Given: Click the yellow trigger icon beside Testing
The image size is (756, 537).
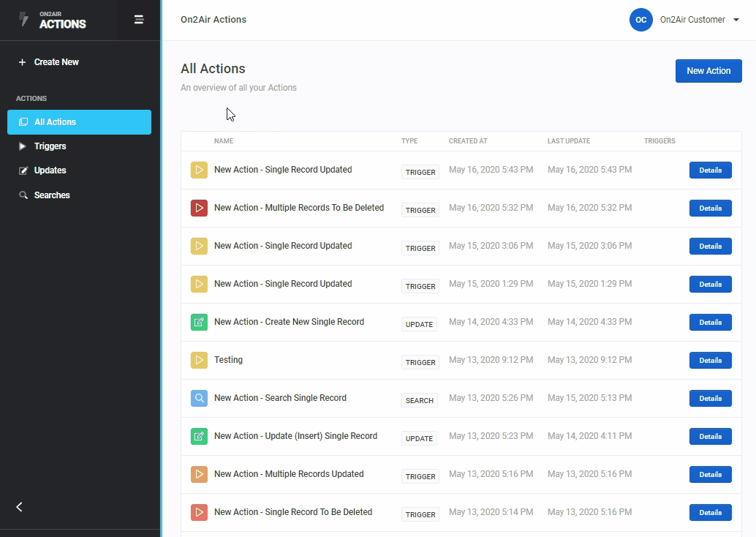Looking at the screenshot, I should point(199,360).
